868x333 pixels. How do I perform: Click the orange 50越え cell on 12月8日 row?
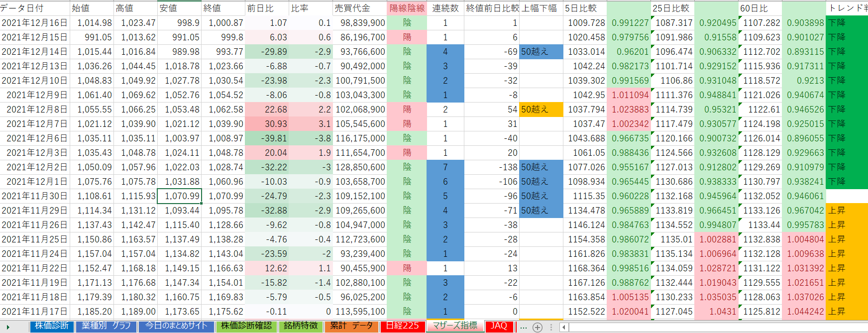[541, 110]
